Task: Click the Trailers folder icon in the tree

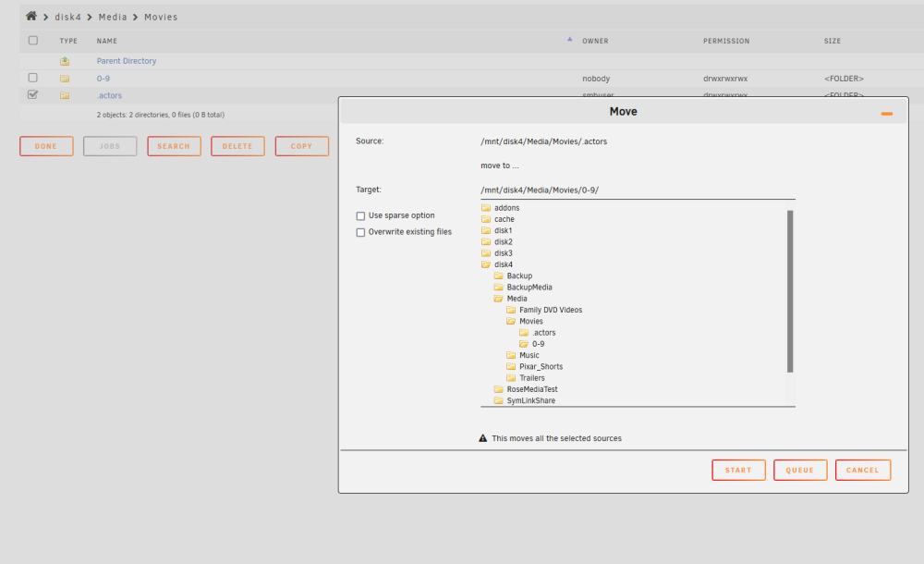Action: [x=511, y=377]
